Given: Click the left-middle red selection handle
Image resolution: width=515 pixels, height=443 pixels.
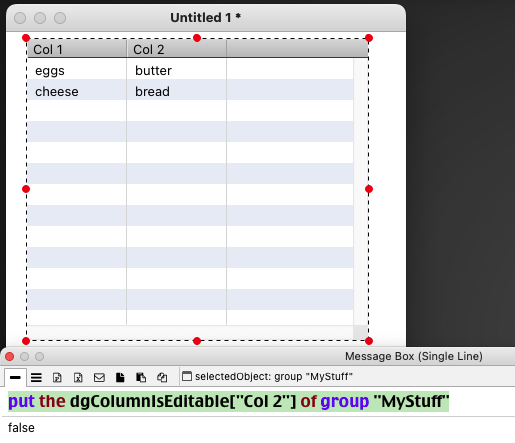Looking at the screenshot, I should pos(26,189).
